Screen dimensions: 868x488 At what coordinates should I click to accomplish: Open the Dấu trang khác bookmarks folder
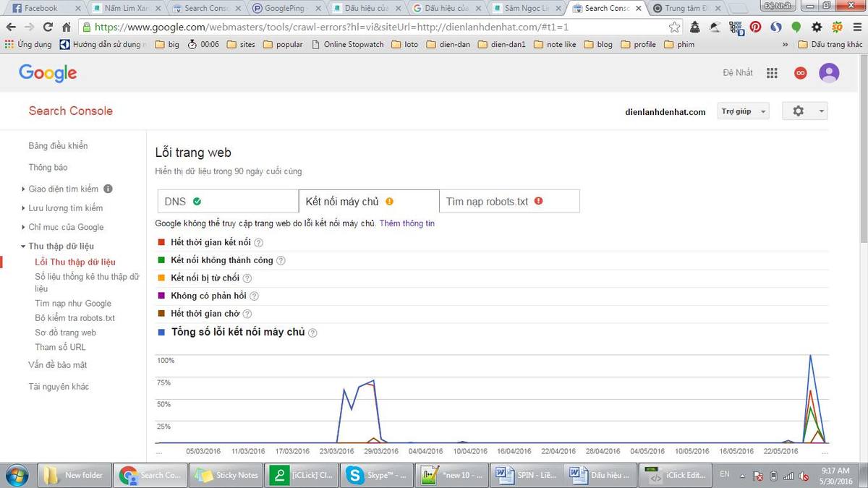[x=830, y=44]
